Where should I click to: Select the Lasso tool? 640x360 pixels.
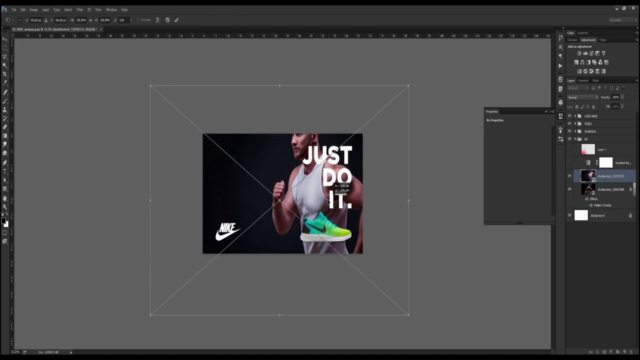click(x=5, y=57)
